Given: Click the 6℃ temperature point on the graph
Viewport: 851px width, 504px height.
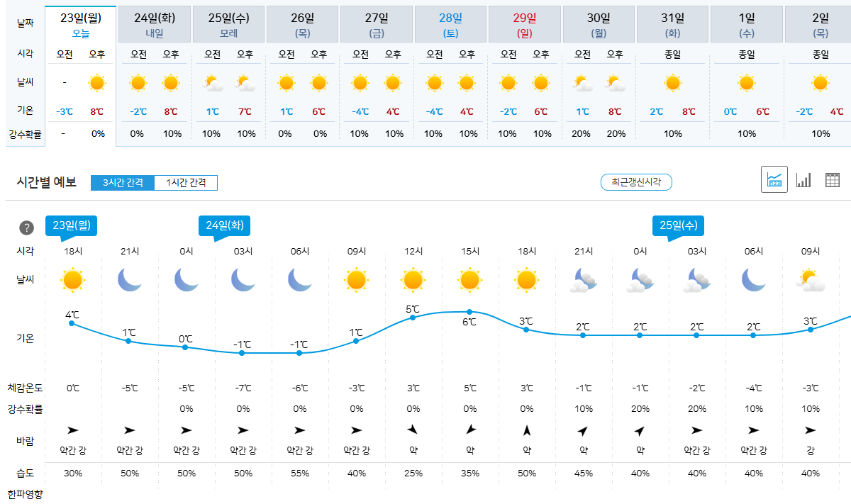Looking at the screenshot, I should pyautogui.click(x=469, y=310).
